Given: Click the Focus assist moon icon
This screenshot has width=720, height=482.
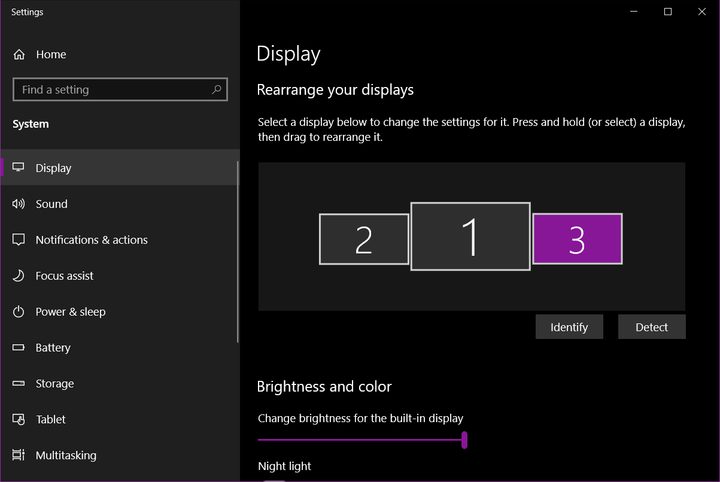Looking at the screenshot, I should [18, 275].
